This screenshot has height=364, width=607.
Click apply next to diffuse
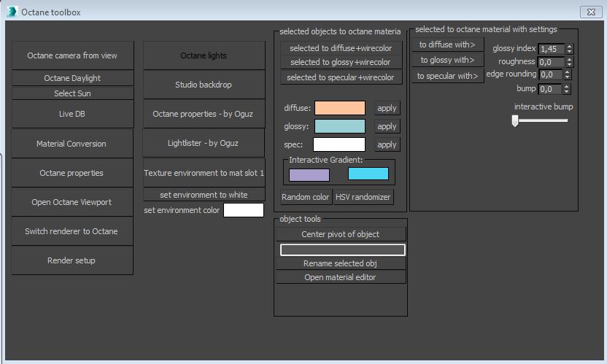click(387, 108)
